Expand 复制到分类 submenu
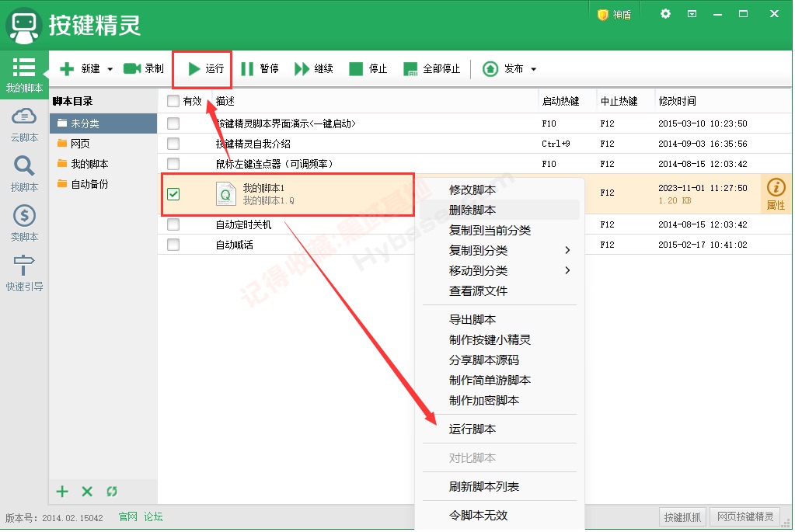795x532 pixels. pos(500,250)
